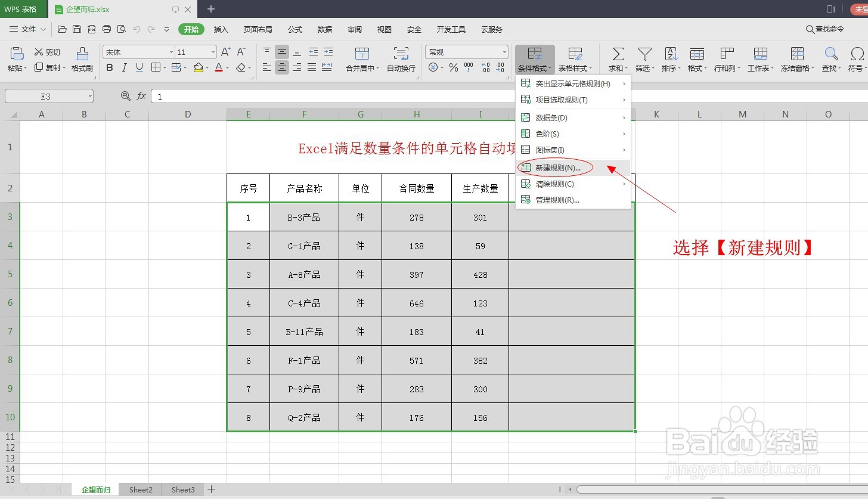Viewport: 868px width, 499px height.
Task: Toggle Italic formatting
Action: (125, 68)
